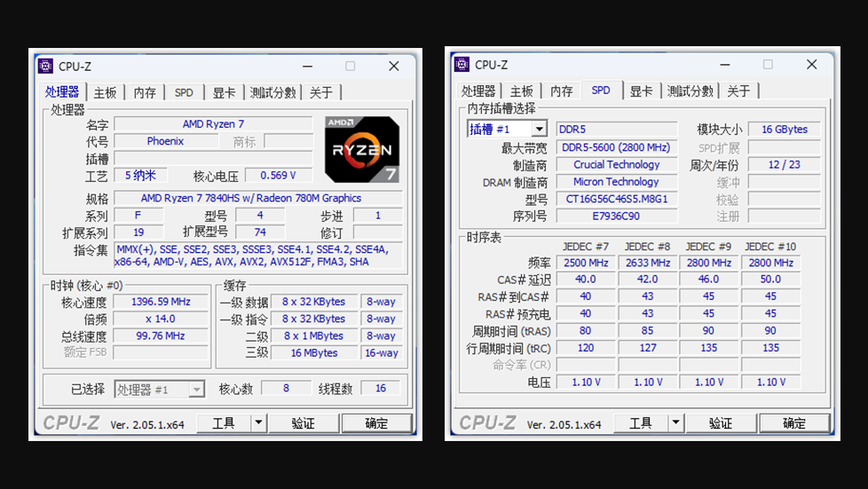Minimize the right CPU-Z window
Image resolution: width=868 pixels, height=489 pixels.
[x=725, y=65]
